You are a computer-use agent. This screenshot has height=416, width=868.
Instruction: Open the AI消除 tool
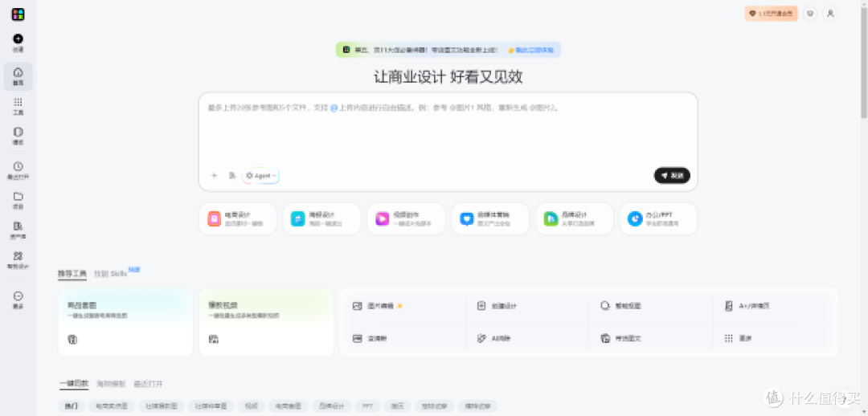[x=493, y=338]
